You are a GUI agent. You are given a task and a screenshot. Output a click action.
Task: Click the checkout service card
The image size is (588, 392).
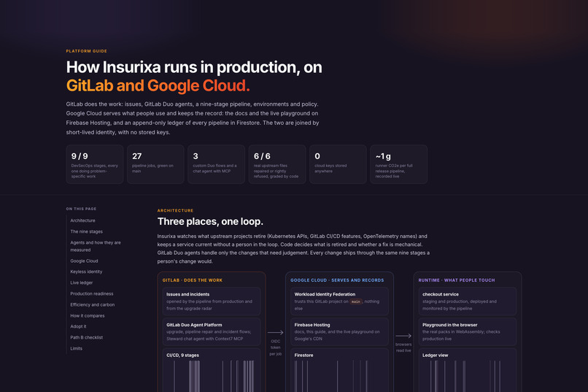467,301
